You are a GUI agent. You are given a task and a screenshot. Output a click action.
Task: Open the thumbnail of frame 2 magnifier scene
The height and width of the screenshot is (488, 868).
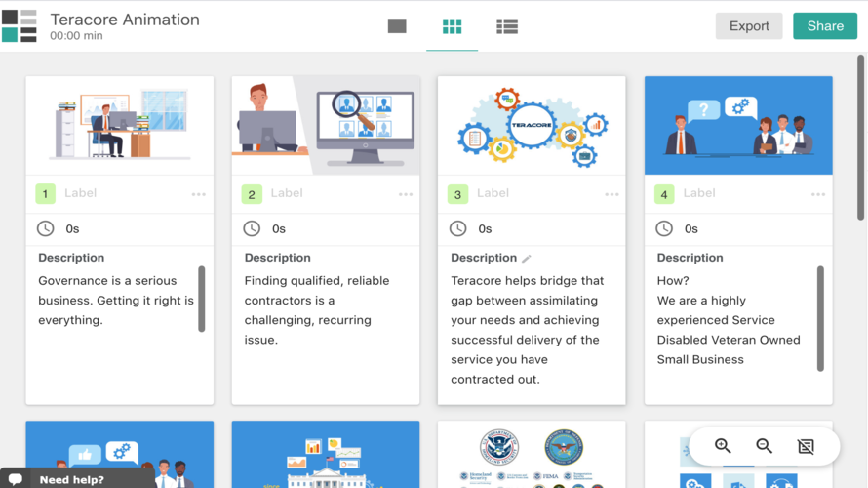pyautogui.click(x=326, y=126)
